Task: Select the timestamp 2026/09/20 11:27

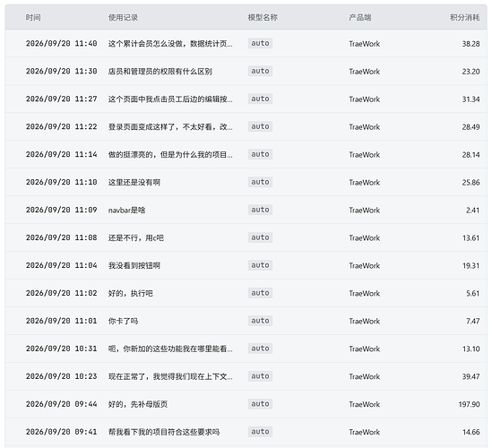Action: (x=61, y=99)
